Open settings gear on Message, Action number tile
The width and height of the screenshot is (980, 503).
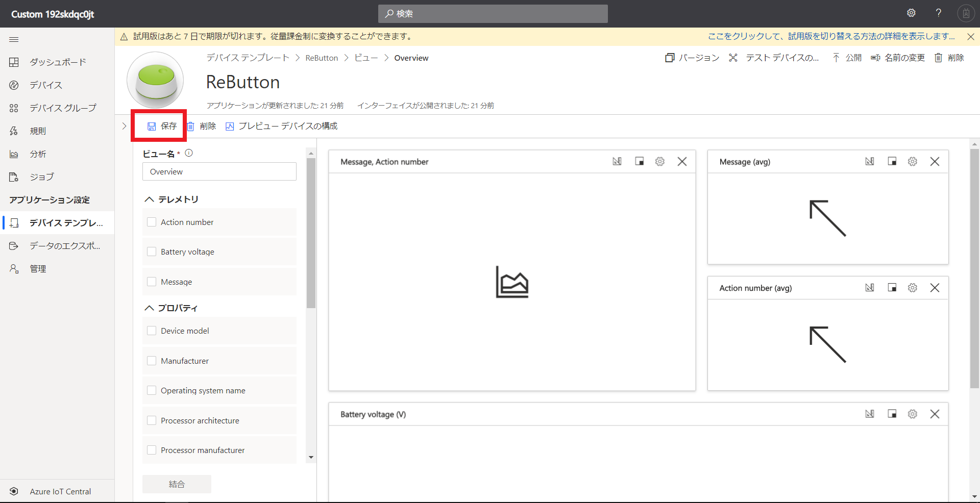[x=660, y=162]
